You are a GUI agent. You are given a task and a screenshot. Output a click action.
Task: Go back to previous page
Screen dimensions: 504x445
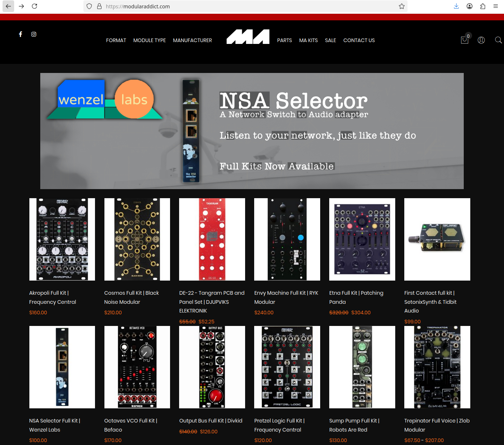pyautogui.click(x=8, y=6)
